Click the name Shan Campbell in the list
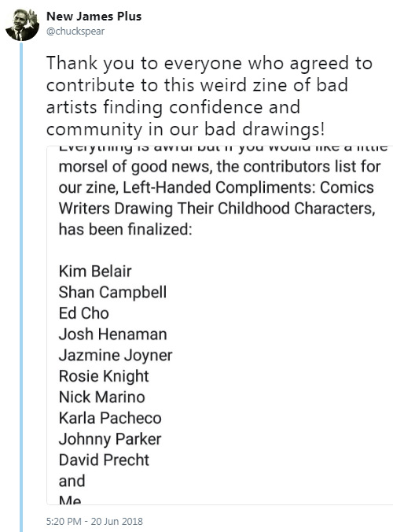This screenshot has width=393, height=532. [112, 293]
